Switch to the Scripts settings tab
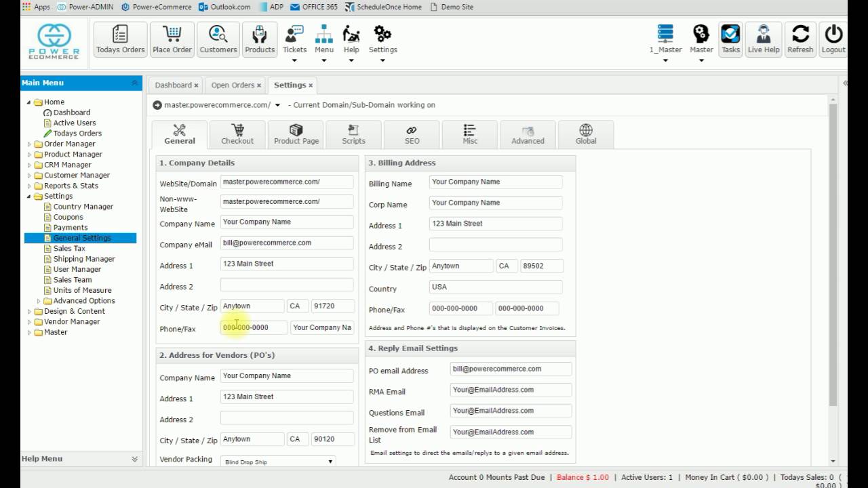868x488 pixels. pyautogui.click(x=353, y=134)
